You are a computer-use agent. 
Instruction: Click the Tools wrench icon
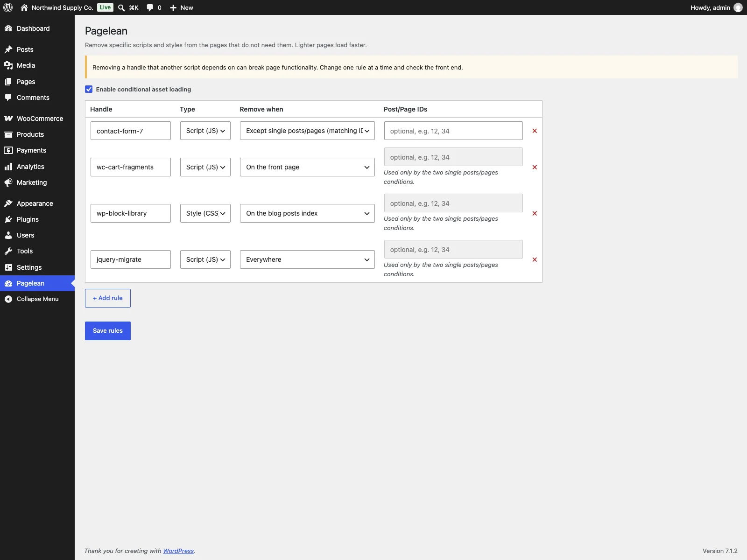[x=8, y=251]
